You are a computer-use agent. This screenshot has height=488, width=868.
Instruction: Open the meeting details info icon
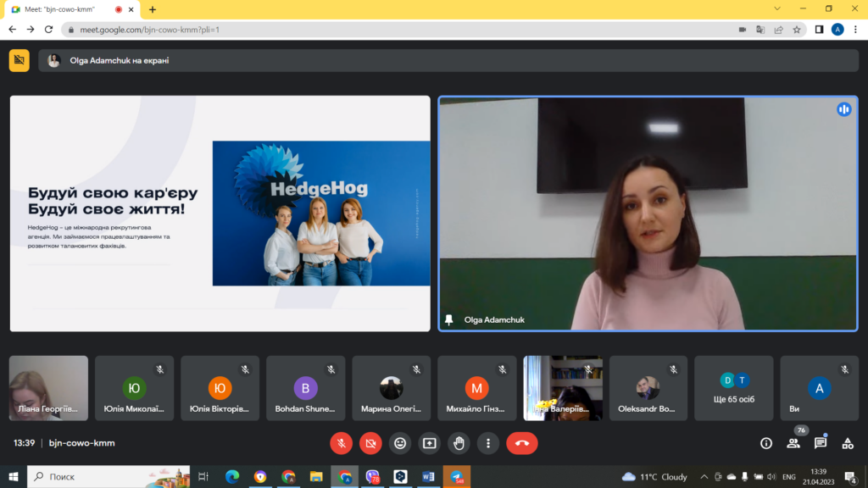(x=766, y=443)
